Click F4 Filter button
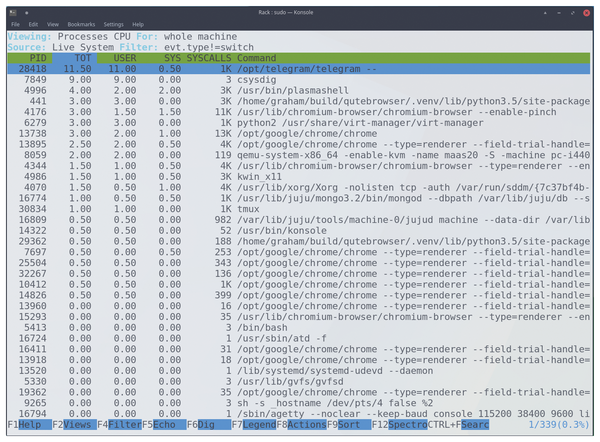 [119, 425]
